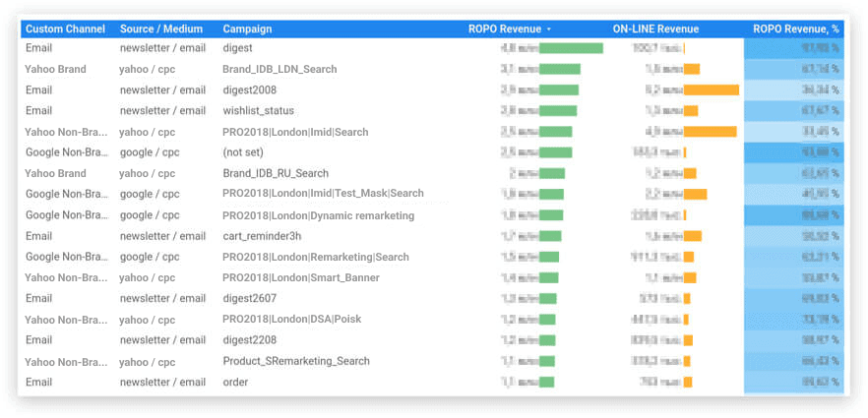Select the digest campaign cell

[237, 48]
